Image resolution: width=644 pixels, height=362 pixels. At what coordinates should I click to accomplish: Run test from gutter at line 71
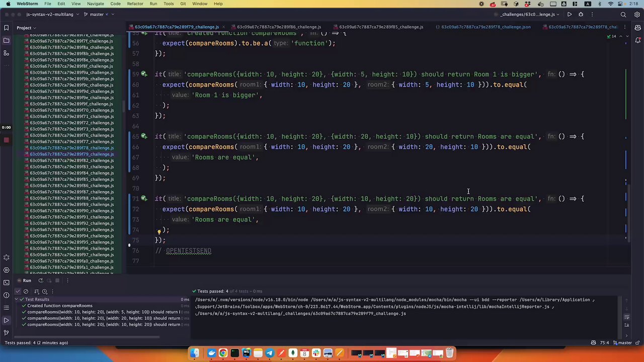pyautogui.click(x=144, y=199)
